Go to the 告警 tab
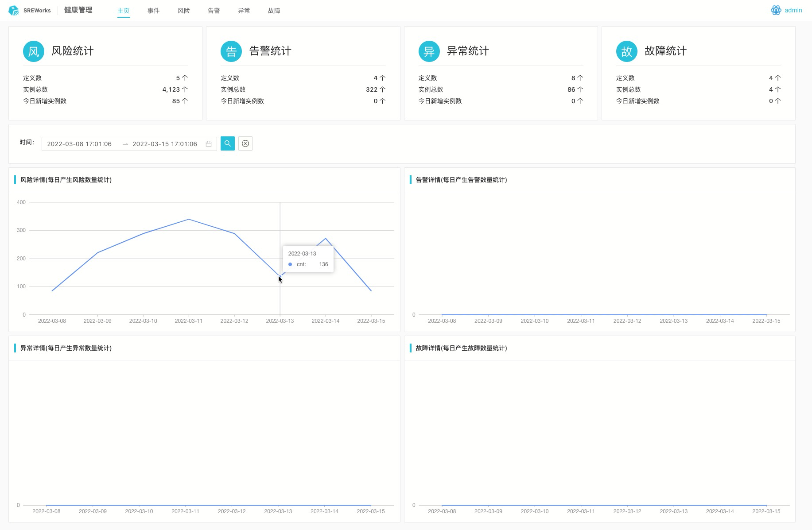Image resolution: width=812 pixels, height=530 pixels. (x=214, y=11)
